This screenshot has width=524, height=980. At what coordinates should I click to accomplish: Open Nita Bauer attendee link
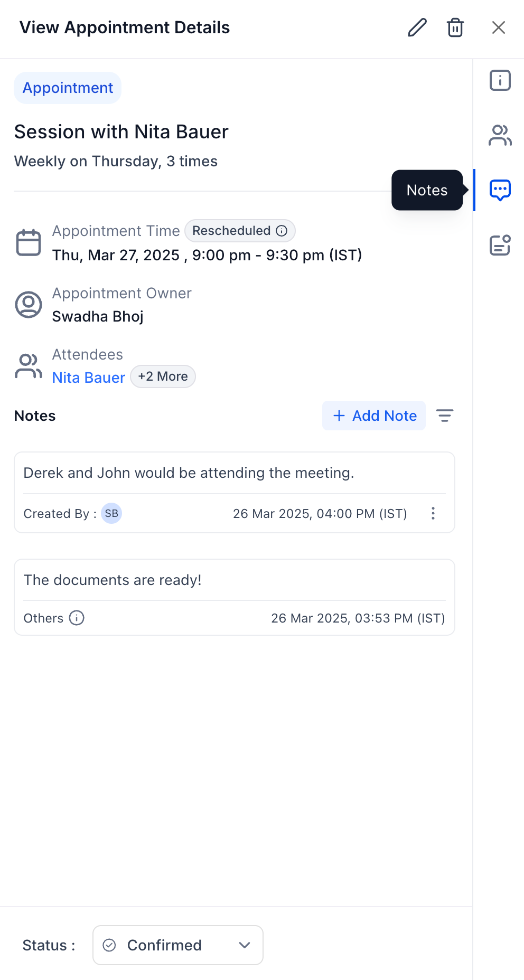(89, 378)
